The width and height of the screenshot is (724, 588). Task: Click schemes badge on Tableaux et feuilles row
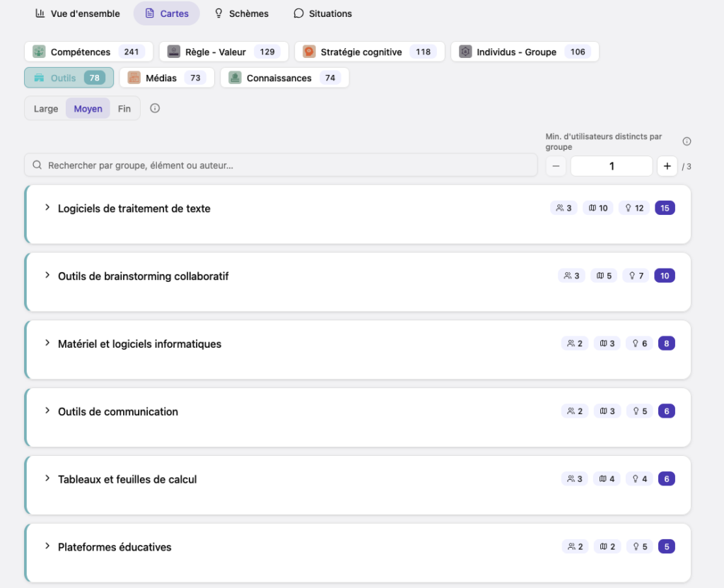click(x=639, y=479)
